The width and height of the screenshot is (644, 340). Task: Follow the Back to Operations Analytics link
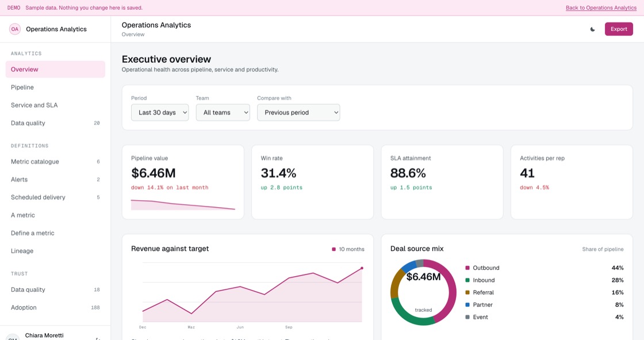coord(601,8)
